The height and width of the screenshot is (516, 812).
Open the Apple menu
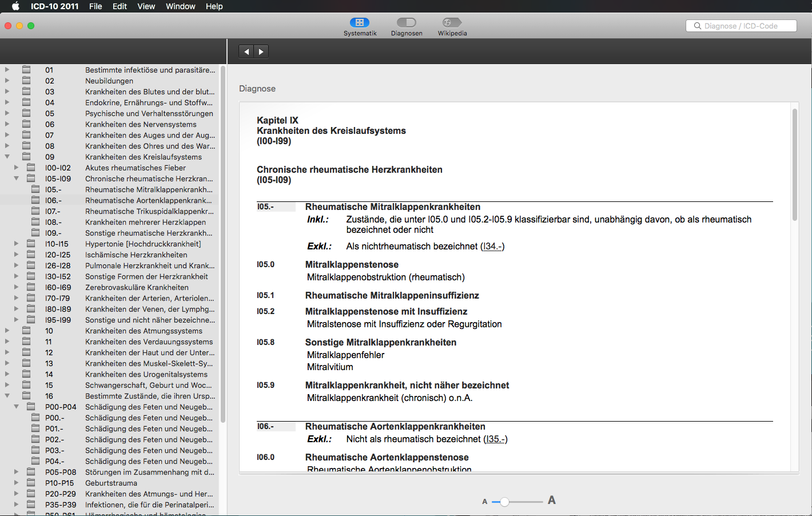point(15,6)
